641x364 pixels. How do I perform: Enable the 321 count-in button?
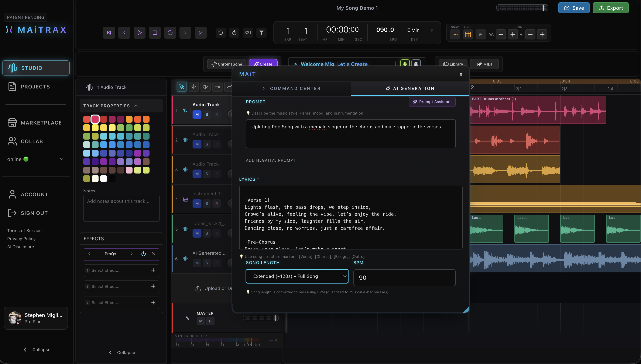pos(248,33)
